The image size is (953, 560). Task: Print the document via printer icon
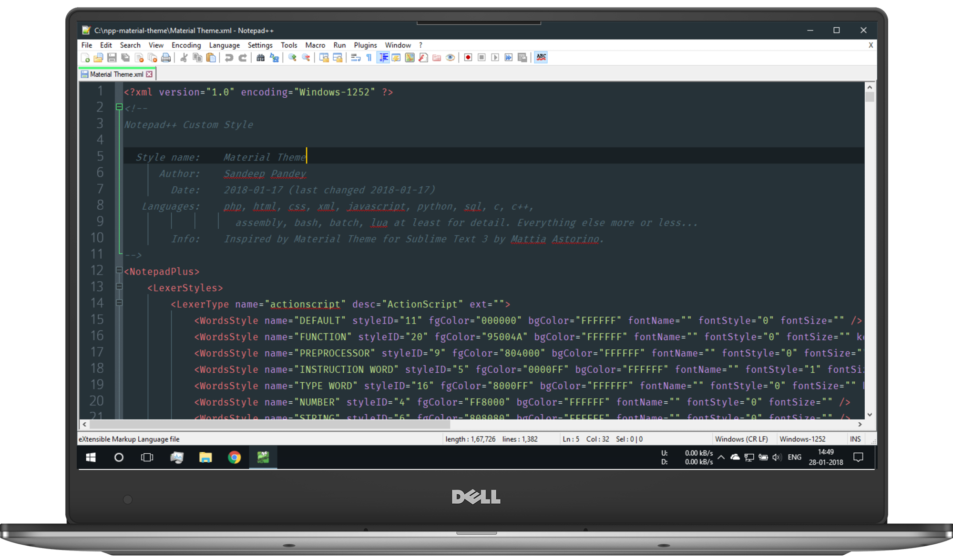coord(166,57)
